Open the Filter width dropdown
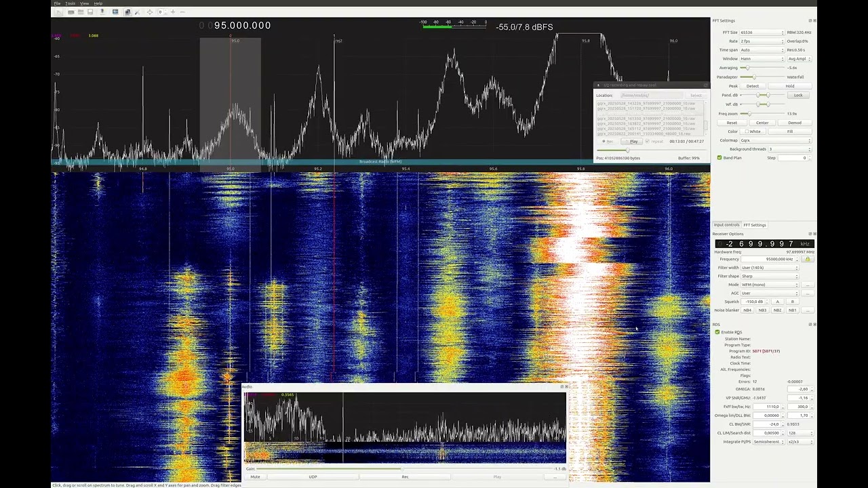This screenshot has height=488, width=868. (770, 268)
